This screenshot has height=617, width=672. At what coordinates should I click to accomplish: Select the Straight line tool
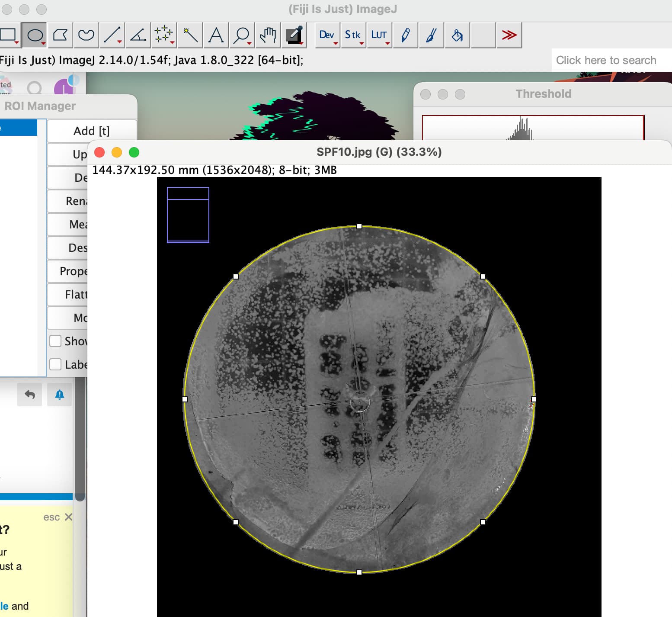pos(112,35)
